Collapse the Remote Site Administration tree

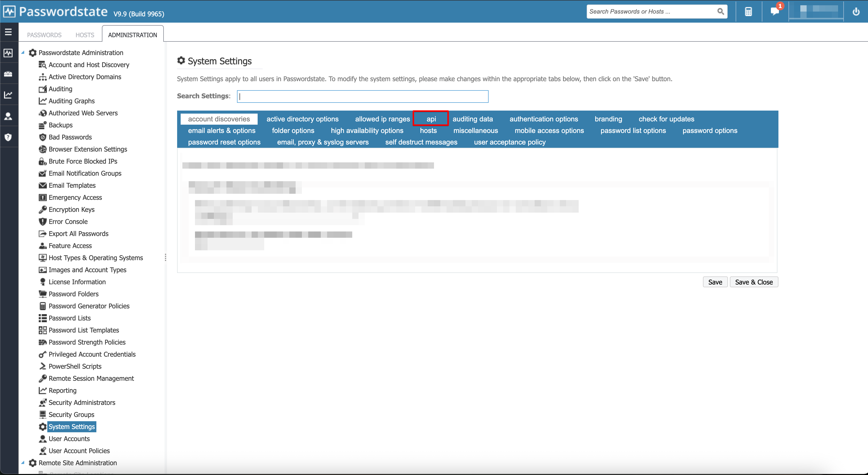click(x=23, y=462)
